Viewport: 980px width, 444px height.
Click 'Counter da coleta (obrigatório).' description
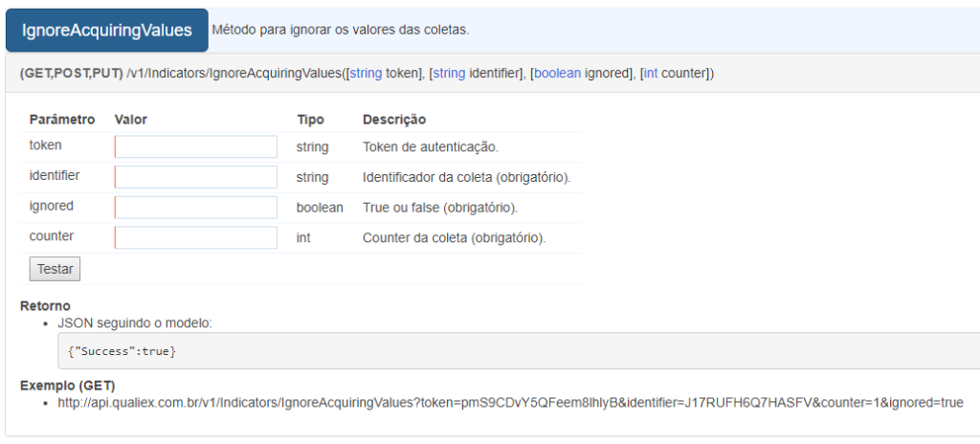tap(455, 238)
